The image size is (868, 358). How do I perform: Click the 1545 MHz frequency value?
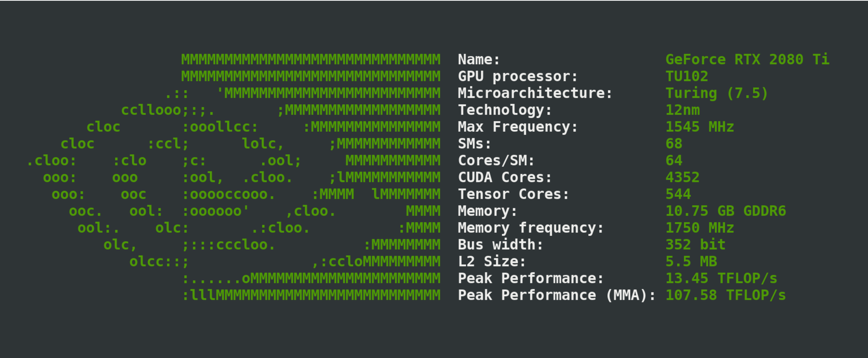(700, 127)
